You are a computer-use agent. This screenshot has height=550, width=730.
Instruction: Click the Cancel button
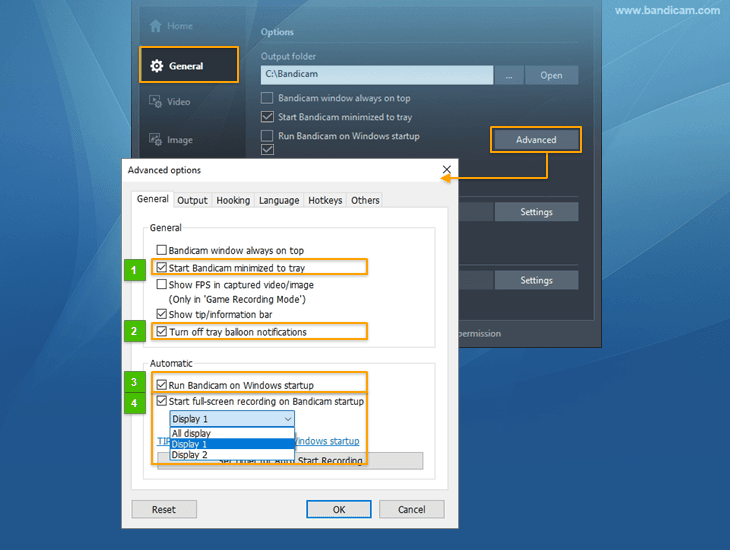point(412,509)
